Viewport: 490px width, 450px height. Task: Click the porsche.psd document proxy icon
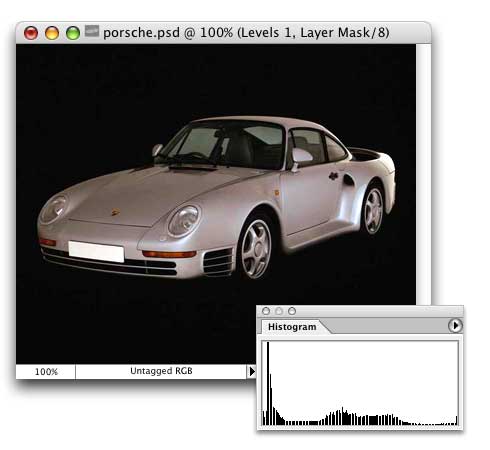click(x=92, y=31)
